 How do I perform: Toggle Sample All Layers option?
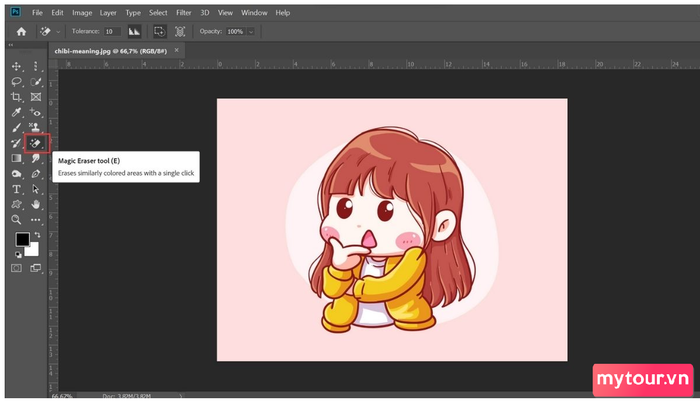[x=180, y=31]
